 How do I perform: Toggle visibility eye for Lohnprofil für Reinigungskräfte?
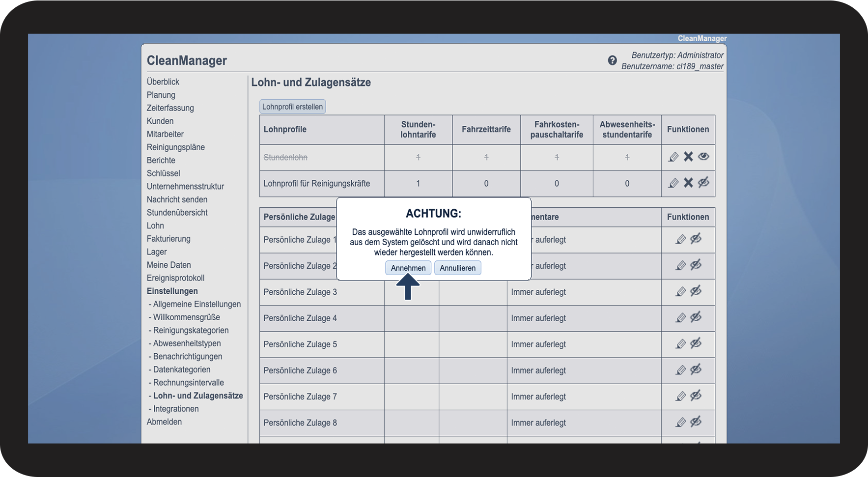tap(703, 183)
